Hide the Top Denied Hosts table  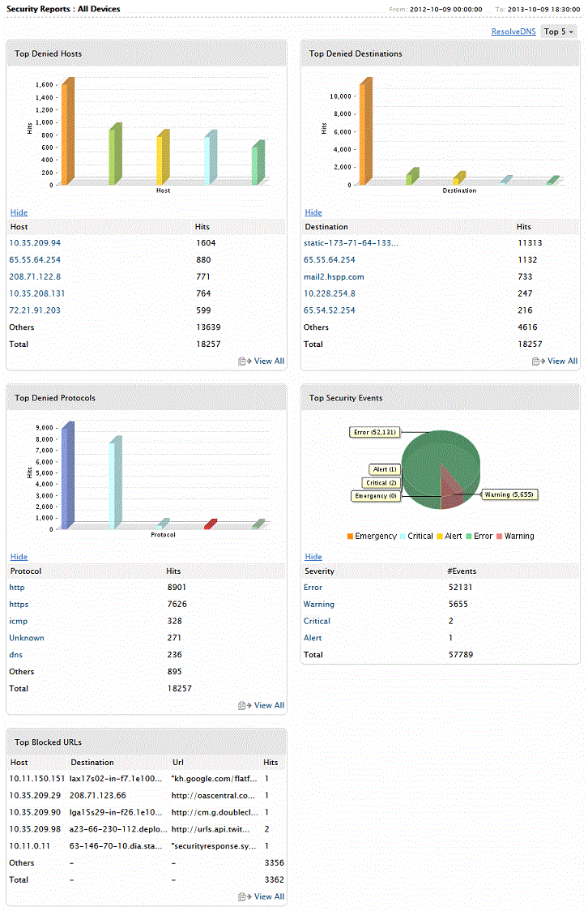coord(19,212)
